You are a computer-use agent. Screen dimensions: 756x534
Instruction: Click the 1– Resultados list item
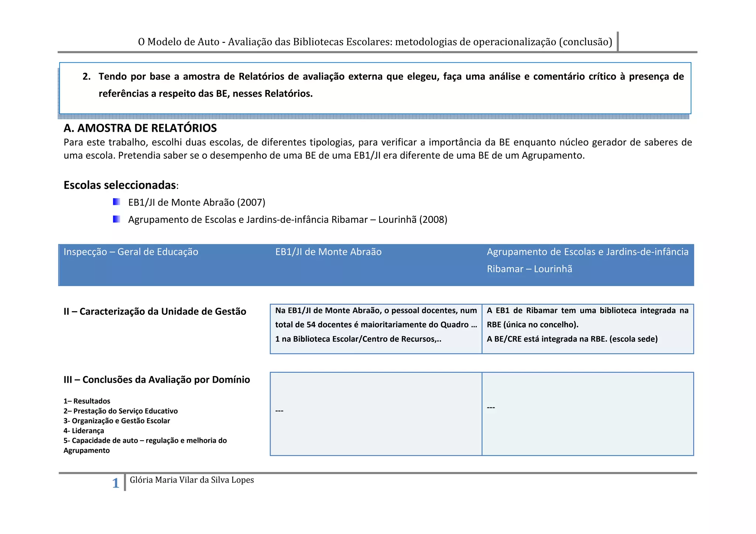tap(87, 401)
